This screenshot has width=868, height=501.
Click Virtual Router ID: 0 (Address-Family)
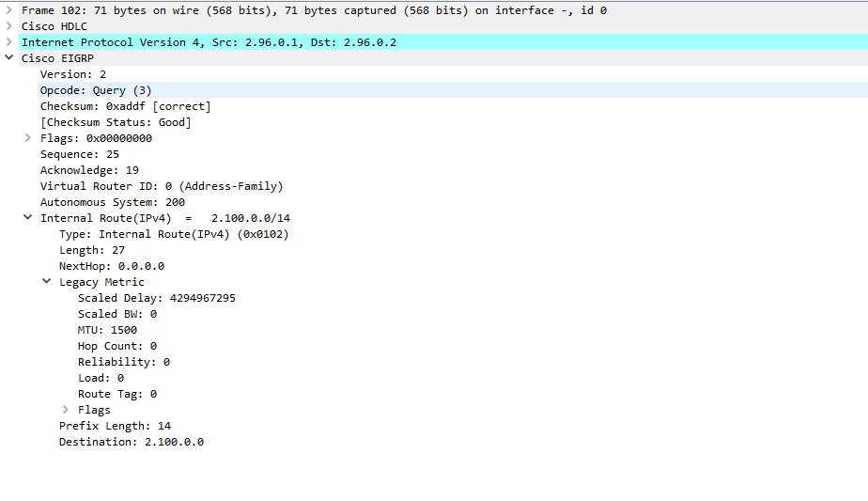click(x=162, y=187)
